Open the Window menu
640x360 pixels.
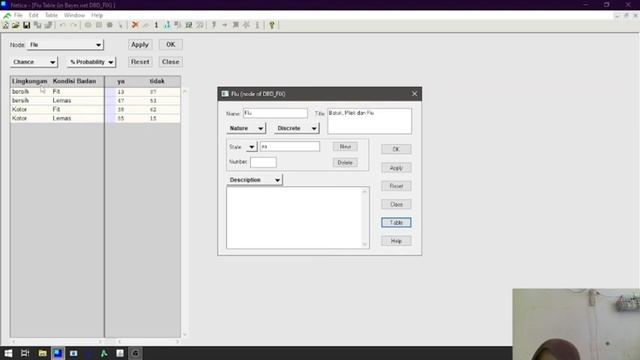(74, 16)
